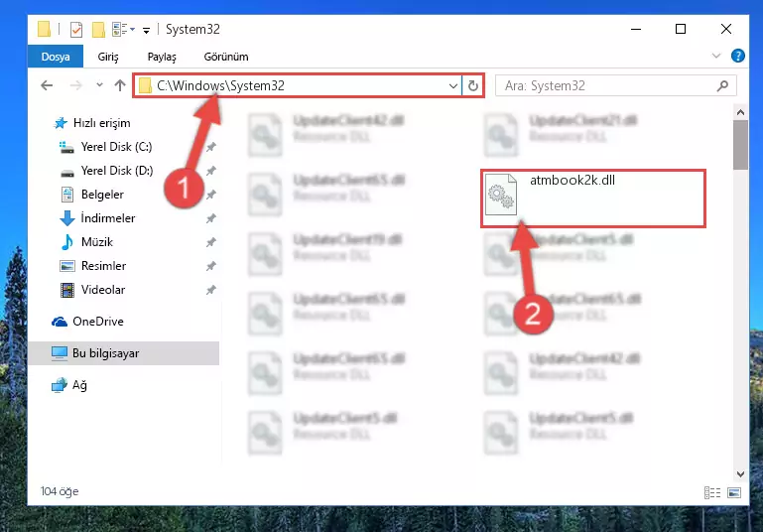763x532 pixels.
Task: Click the back navigation arrow
Action: [x=47, y=85]
